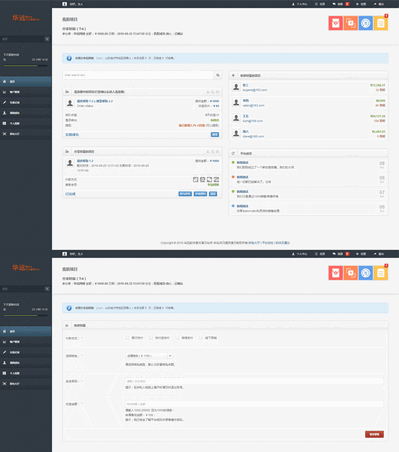
Task: Open the blue circular target tile in the lower page header
Action: coord(366,273)
